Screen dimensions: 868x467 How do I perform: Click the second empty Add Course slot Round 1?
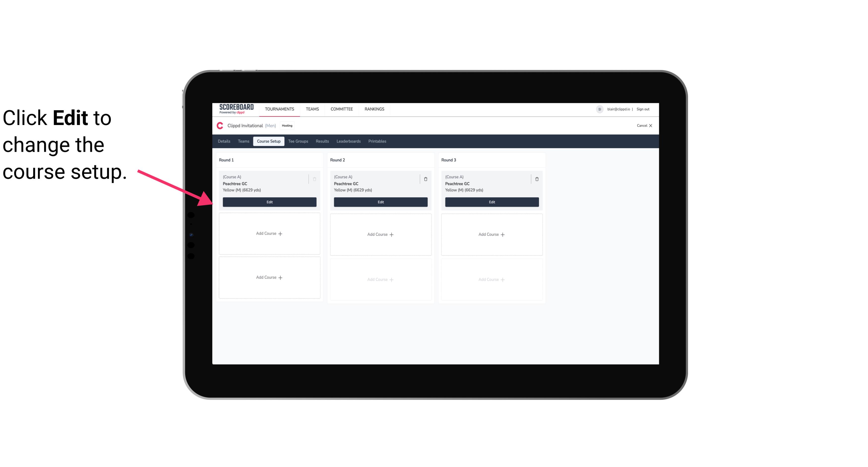coord(269,277)
